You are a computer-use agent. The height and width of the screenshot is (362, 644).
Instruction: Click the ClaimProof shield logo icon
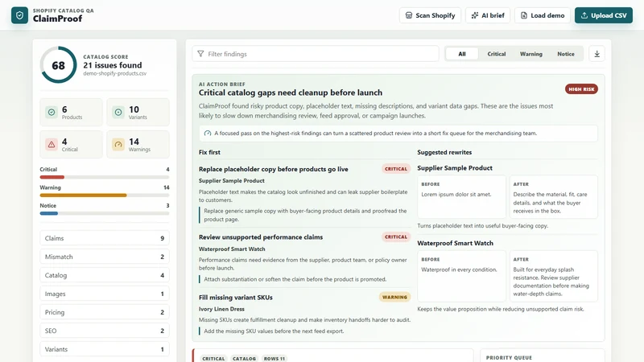[x=19, y=15]
